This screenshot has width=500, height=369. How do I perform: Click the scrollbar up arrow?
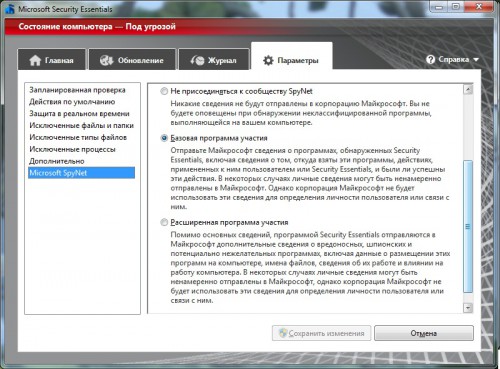pos(468,89)
